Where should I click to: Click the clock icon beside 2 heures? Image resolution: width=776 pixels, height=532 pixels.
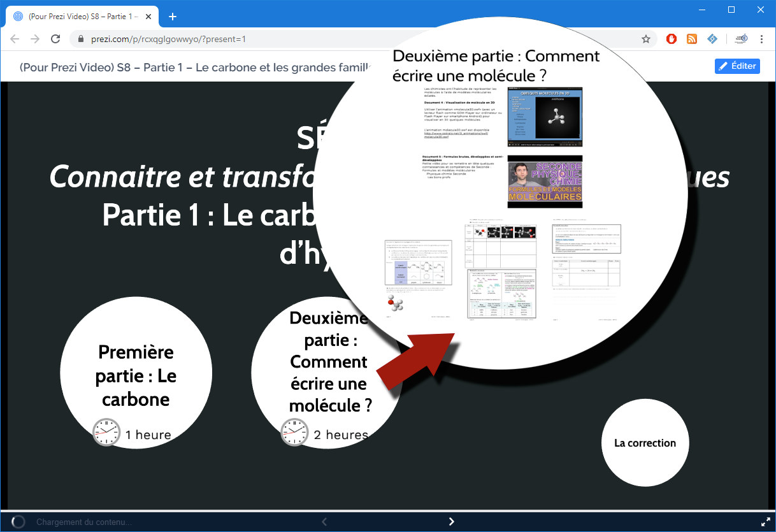click(294, 433)
